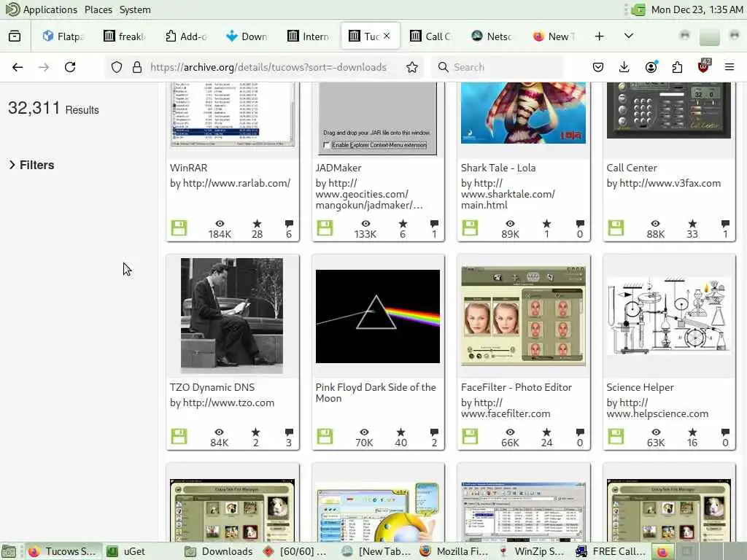Switch to Tucows S... window in taskbar

click(x=63, y=551)
